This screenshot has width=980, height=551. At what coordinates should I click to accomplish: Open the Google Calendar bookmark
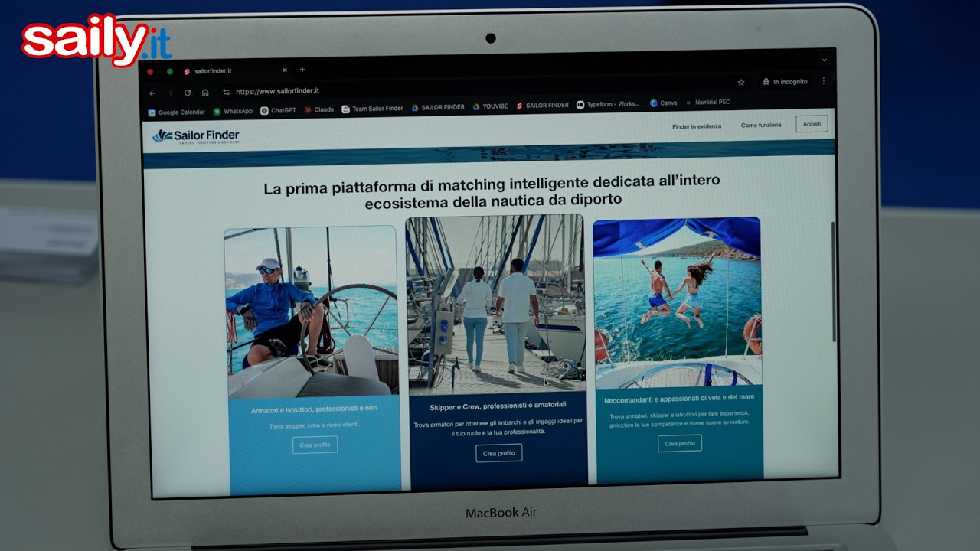(x=176, y=112)
